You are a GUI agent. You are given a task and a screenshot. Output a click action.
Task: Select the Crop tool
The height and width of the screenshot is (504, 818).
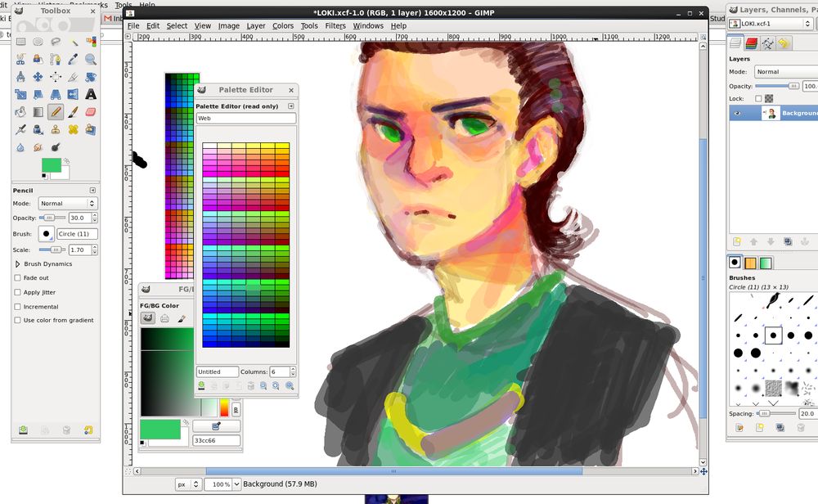coord(73,77)
